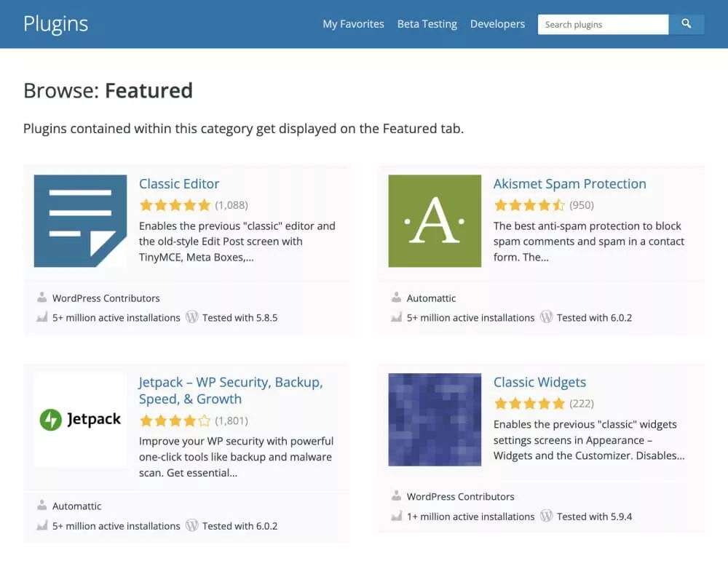Click Classic Widgets star rating
Screen dimensions: 728x566
pos(529,404)
